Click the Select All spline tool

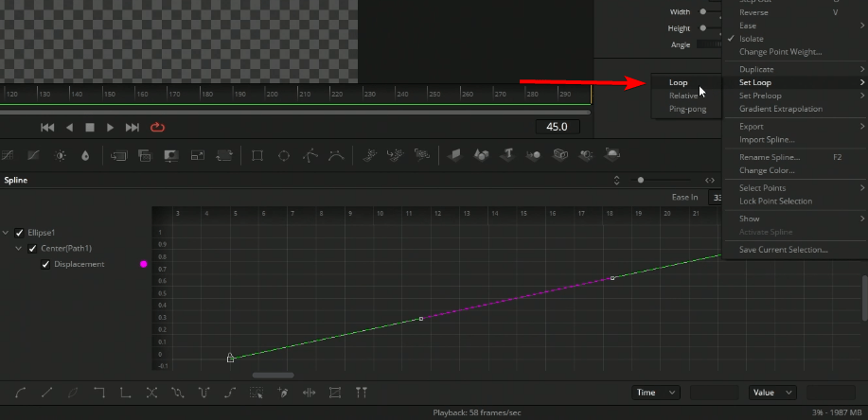257,393
